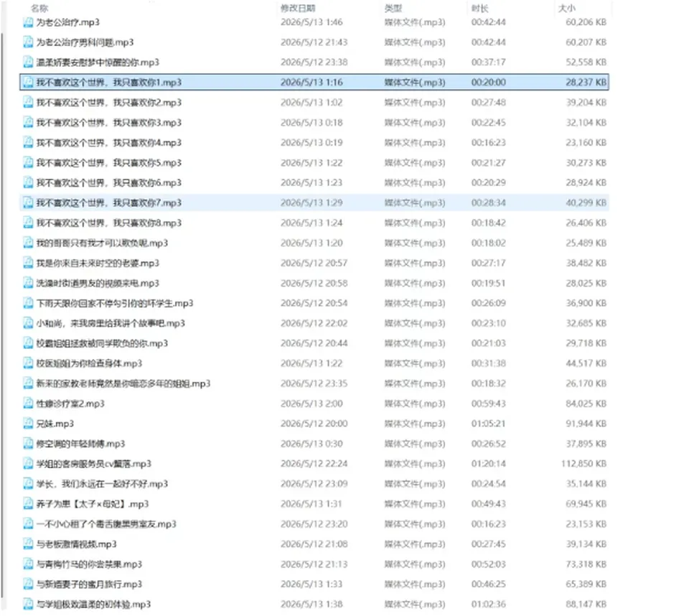Image resolution: width=689 pixels, height=616 pixels.
Task: Choose the icon of 与学姐极致温柔的初体验.mp3
Action: pyautogui.click(x=28, y=604)
